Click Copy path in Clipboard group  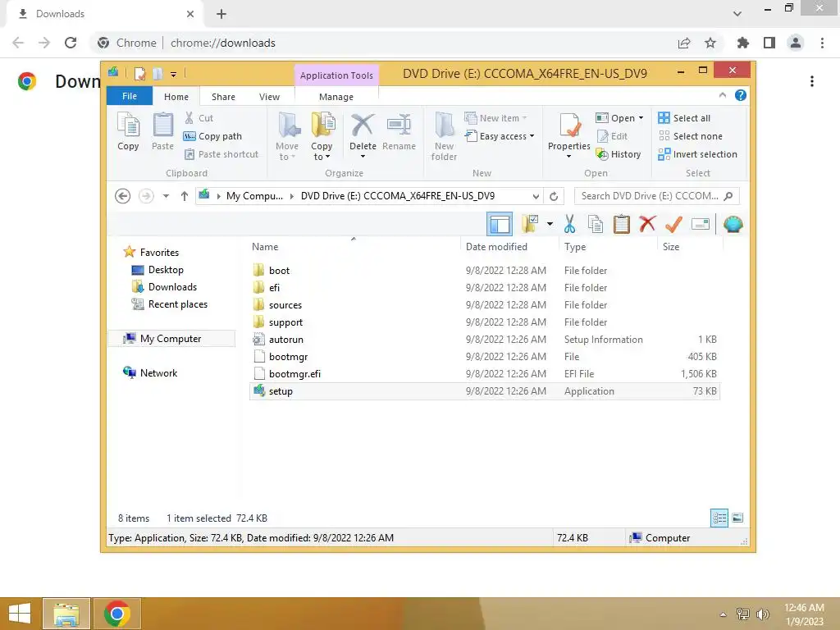click(x=212, y=136)
